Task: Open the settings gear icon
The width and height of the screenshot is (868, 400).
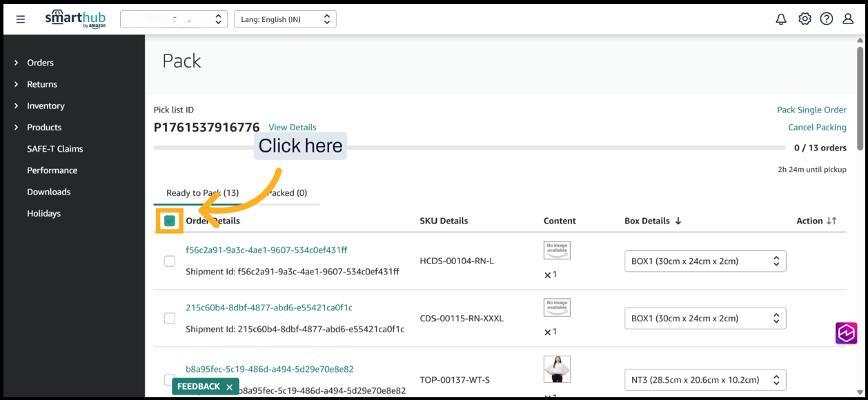Action: 805,19
